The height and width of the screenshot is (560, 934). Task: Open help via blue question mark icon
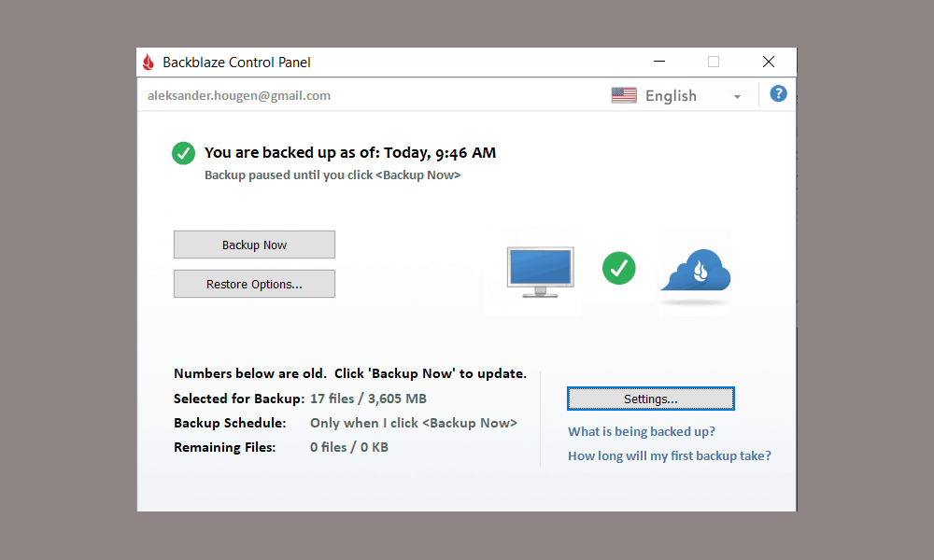point(778,94)
